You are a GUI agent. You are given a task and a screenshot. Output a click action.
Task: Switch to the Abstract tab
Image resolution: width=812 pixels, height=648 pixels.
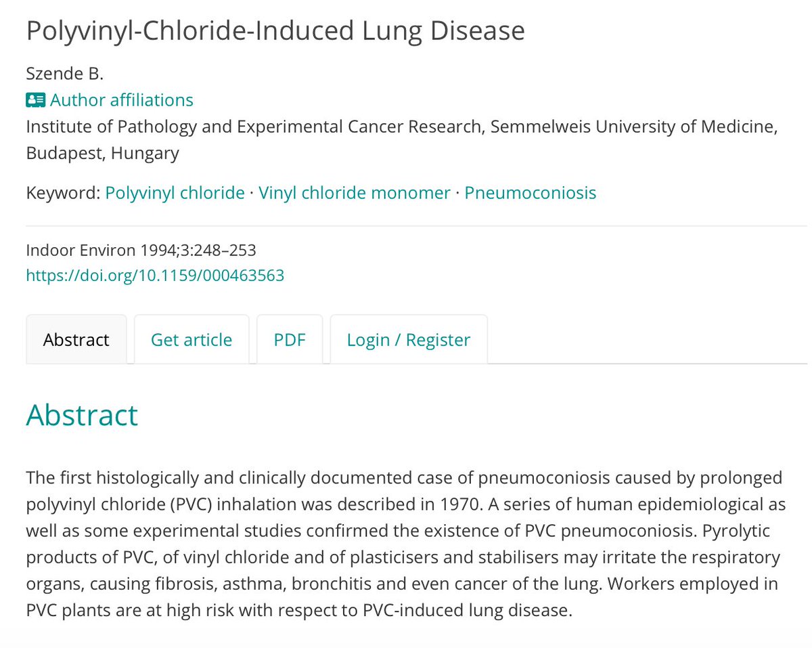tap(76, 339)
